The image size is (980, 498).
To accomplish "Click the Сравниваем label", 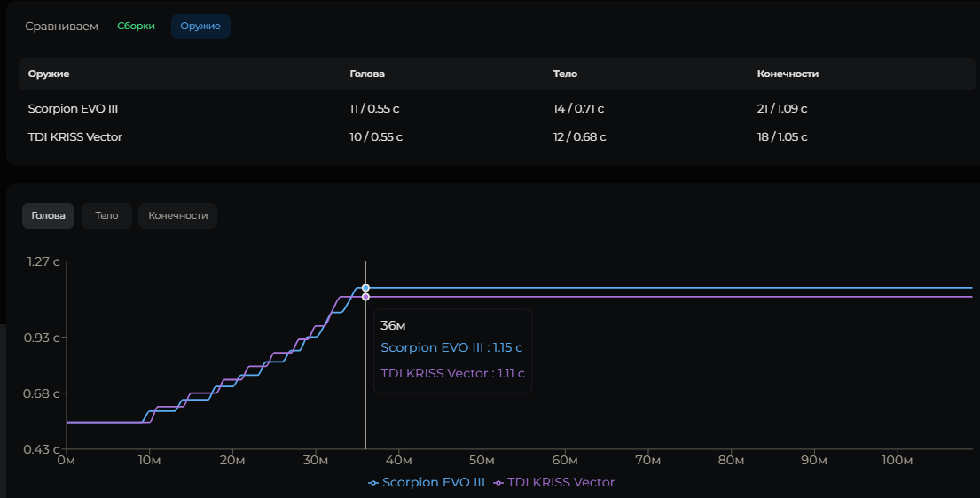I will [61, 27].
